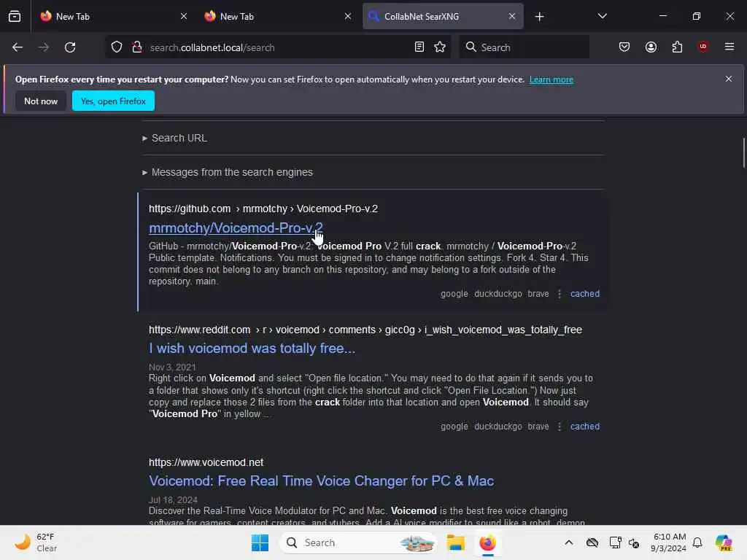Click the address bar URL field

coord(279,47)
